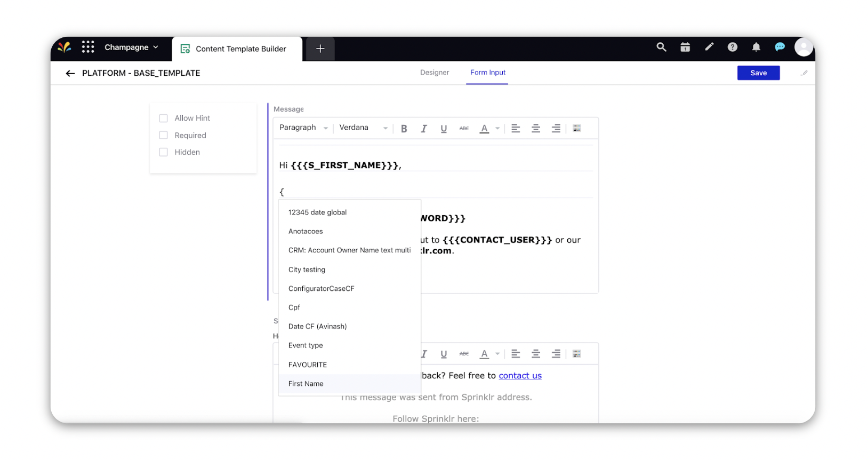Open the Champagne workspace dropdown

131,47
